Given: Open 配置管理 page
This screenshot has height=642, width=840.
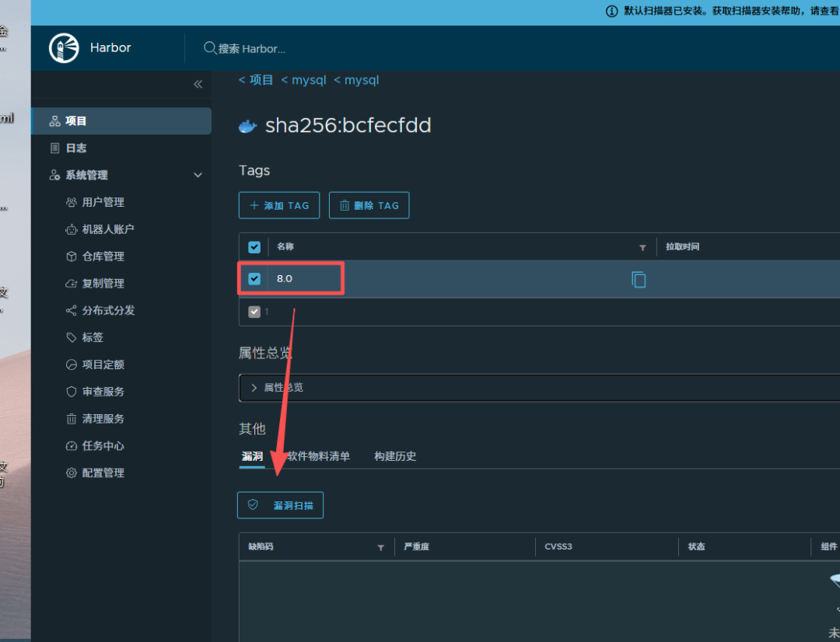Looking at the screenshot, I should tap(103, 473).
